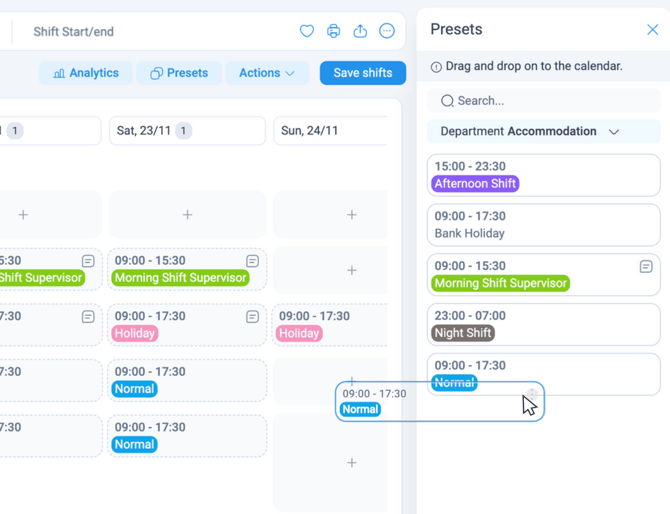Click the Presets button in toolbar
Screen dimensions: 670x514
(179, 73)
